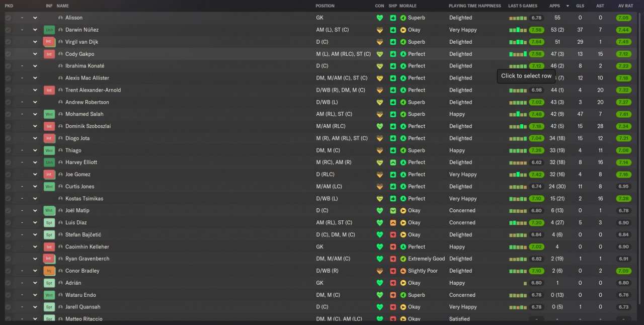Tick the picked checkmark for Curtis Jones
This screenshot has width=644, height=325.
[8, 187]
